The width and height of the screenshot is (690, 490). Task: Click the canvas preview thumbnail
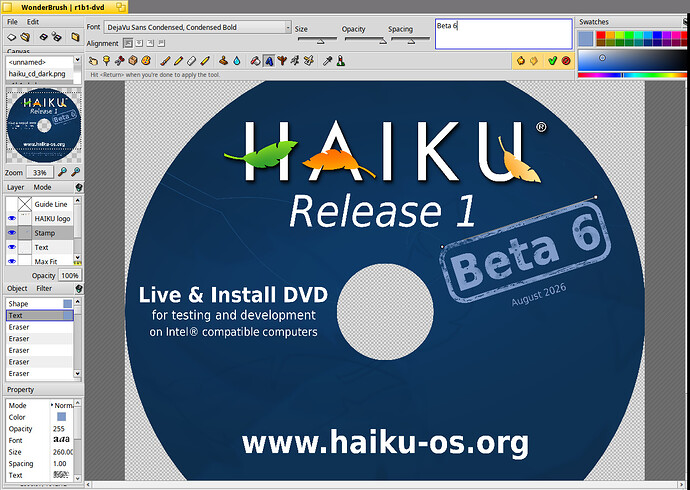click(44, 124)
